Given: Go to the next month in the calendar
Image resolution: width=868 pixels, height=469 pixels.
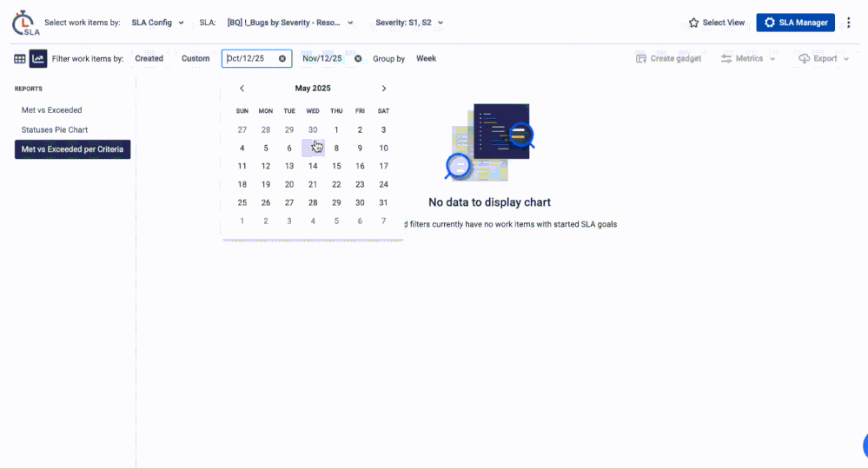Looking at the screenshot, I should point(384,89).
